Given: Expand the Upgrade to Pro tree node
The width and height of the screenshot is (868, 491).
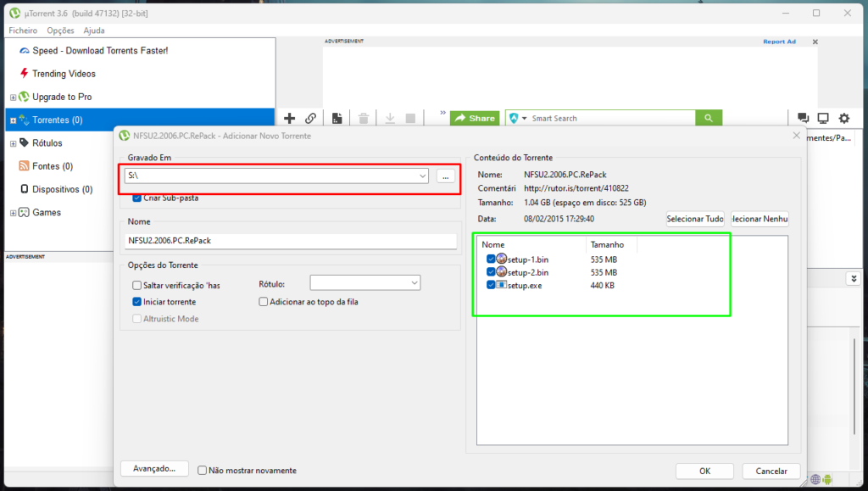Looking at the screenshot, I should click(x=13, y=97).
